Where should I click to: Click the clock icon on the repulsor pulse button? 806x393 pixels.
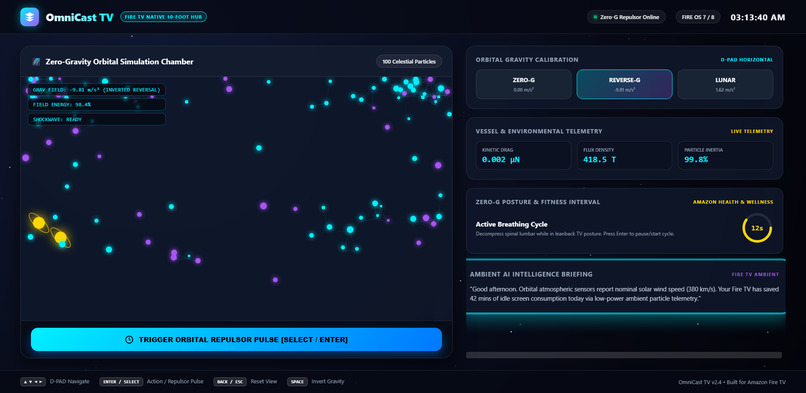[130, 340]
